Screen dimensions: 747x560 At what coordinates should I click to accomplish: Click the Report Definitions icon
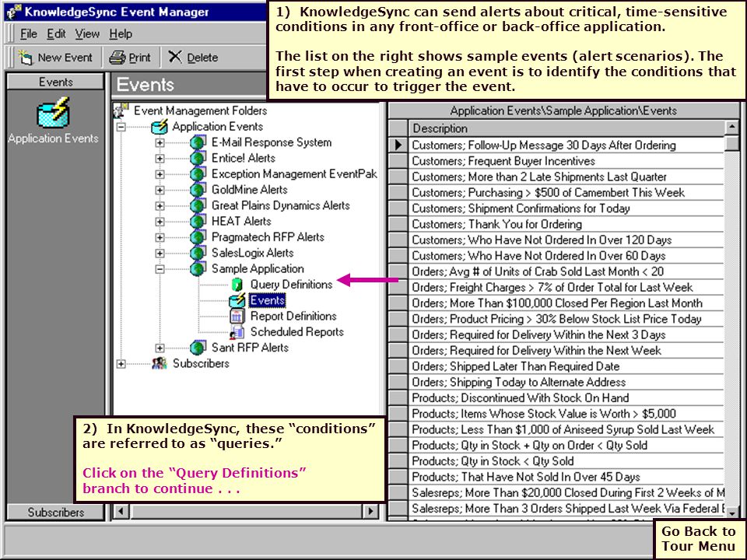coord(237,316)
